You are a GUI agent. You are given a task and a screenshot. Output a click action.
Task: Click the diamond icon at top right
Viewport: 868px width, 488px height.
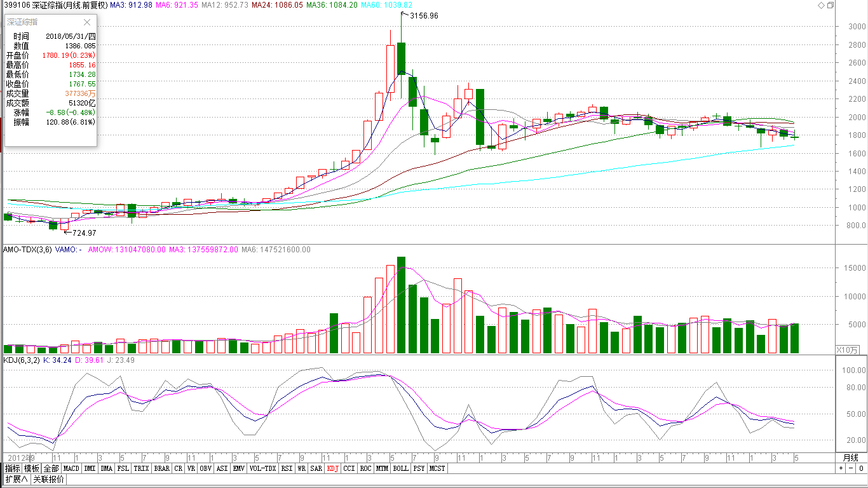pyautogui.click(x=821, y=5)
